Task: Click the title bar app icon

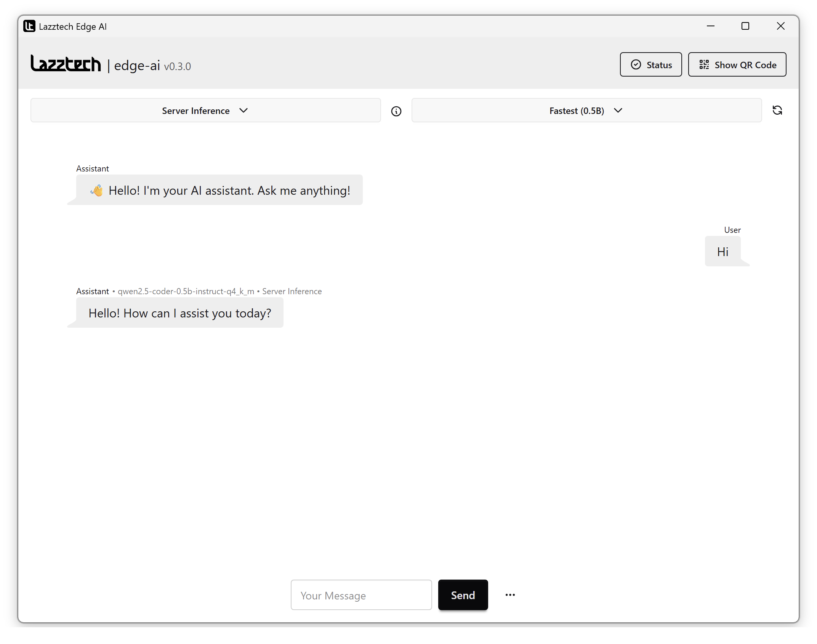Action: 29,26
